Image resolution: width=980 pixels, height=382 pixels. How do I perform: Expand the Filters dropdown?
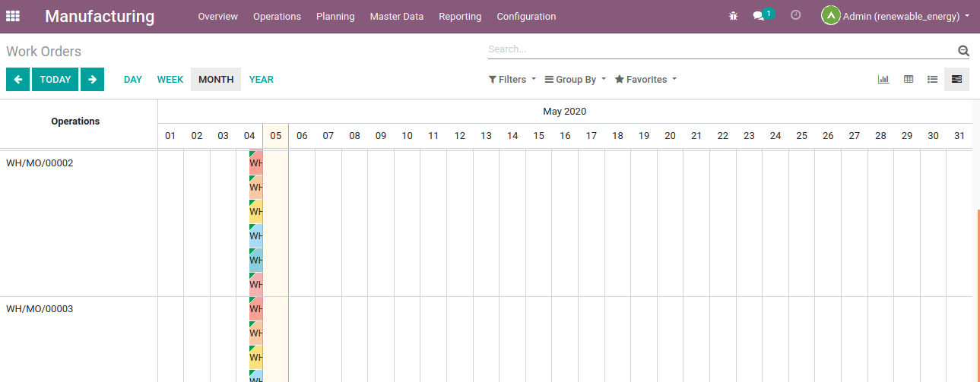point(512,79)
